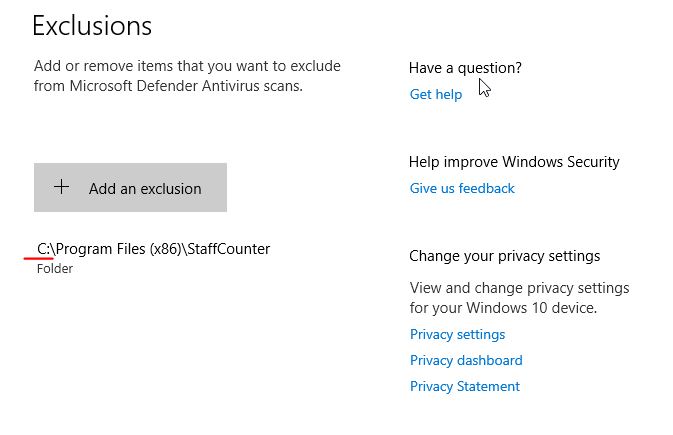Click the red underline mark beneath C:\
Screen dimensions: 673x435
coord(39,259)
